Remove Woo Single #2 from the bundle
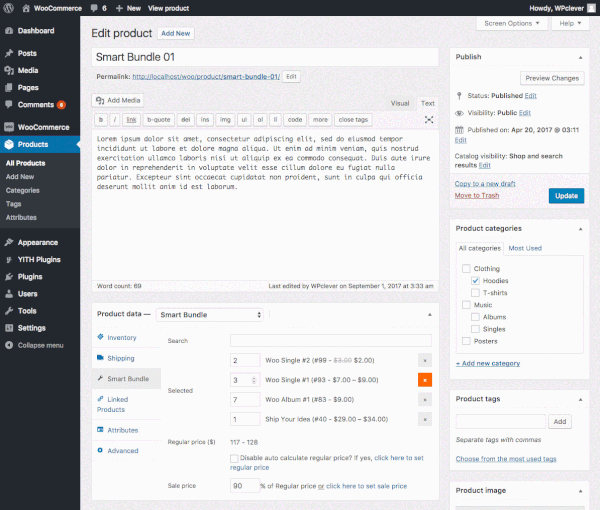Screen dimensions: 600x510 pyautogui.click(x=425, y=360)
